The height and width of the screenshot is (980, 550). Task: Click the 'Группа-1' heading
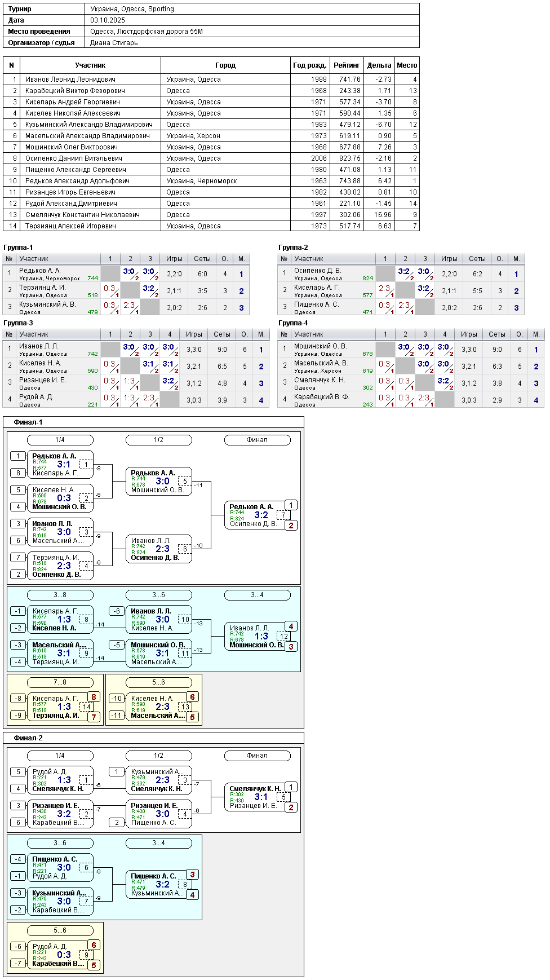18,248
